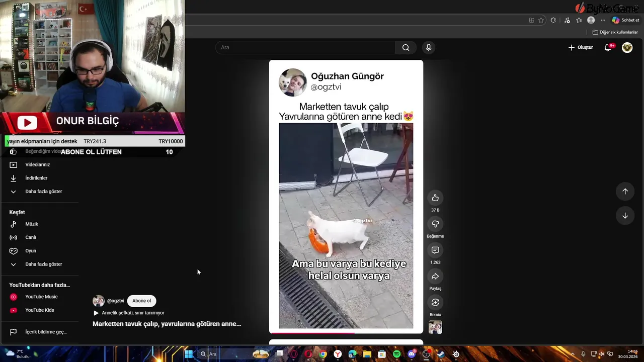This screenshot has height=362, width=644.
Task: Open Videolarınız in the sidebar
Action: (x=38, y=164)
